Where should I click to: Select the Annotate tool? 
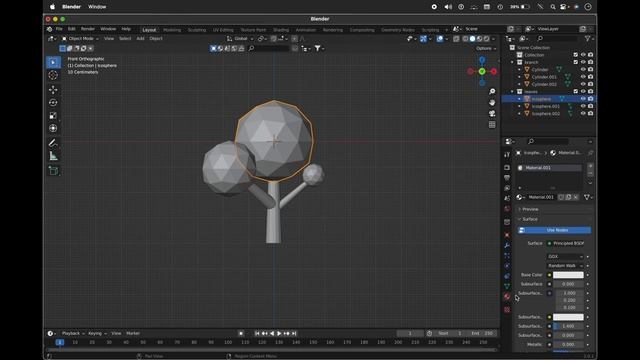[x=53, y=143]
